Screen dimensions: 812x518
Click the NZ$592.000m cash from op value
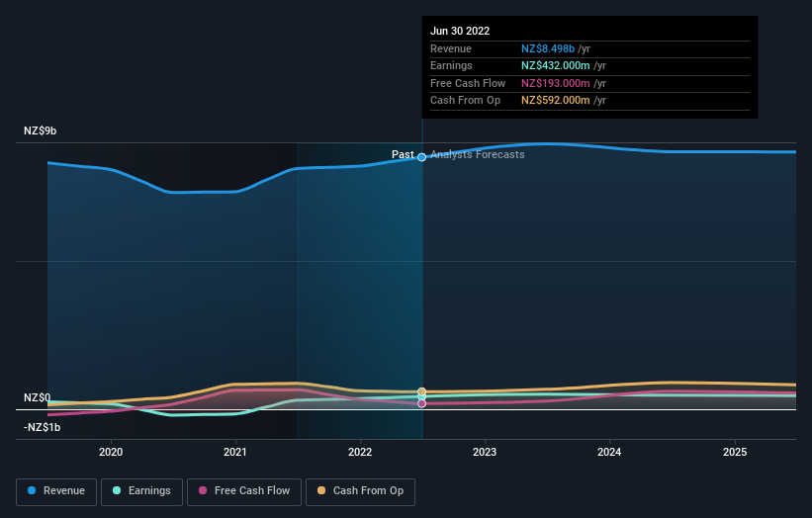click(556, 101)
